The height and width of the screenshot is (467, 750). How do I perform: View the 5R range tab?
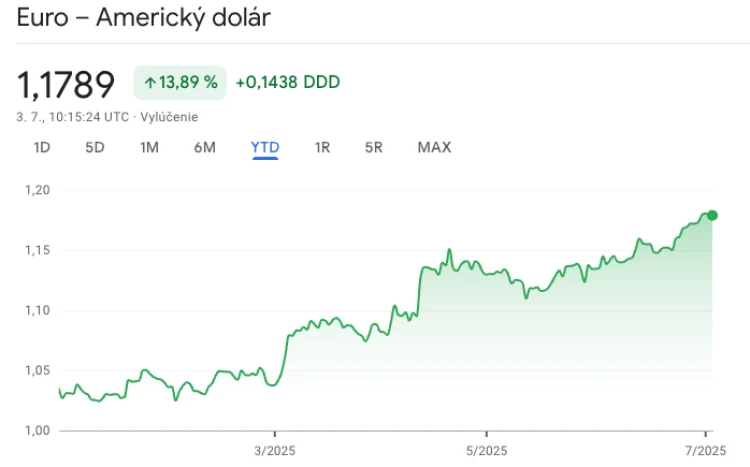point(374,147)
